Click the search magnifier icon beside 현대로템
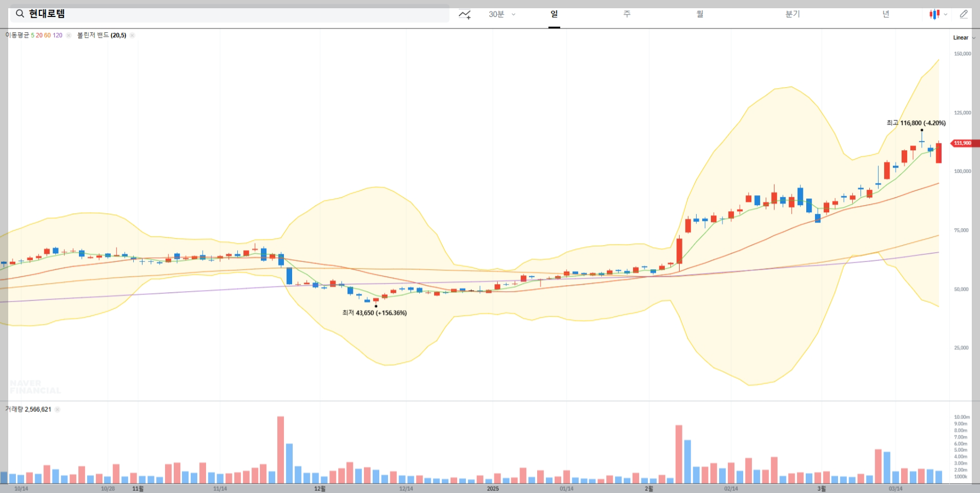The width and height of the screenshot is (980, 493). 20,14
